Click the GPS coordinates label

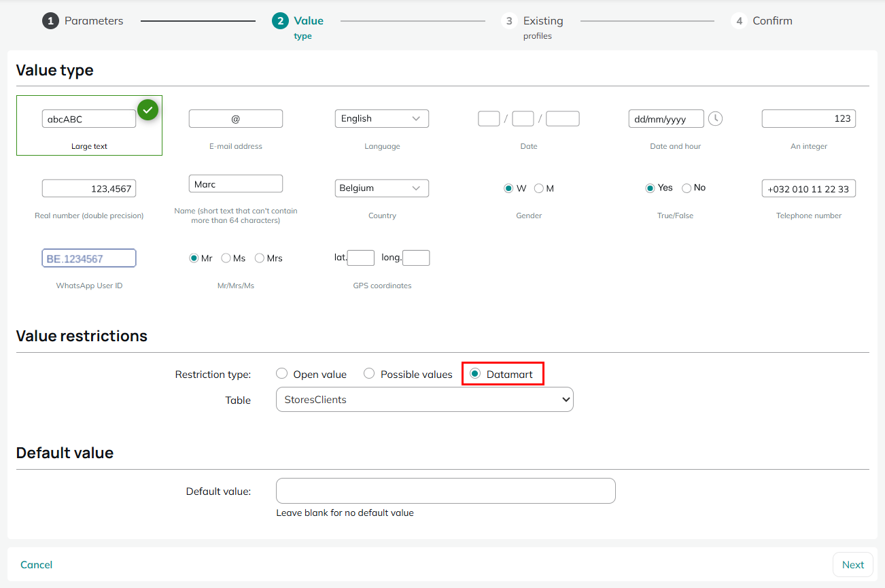382,286
